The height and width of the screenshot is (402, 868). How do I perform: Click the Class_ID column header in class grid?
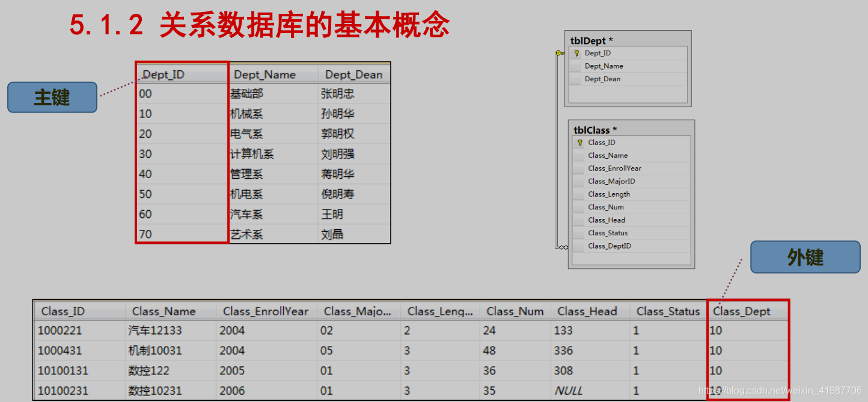[x=79, y=311]
